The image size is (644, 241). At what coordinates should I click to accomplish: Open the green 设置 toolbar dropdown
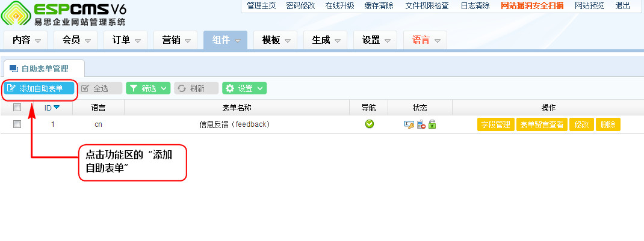(244, 88)
